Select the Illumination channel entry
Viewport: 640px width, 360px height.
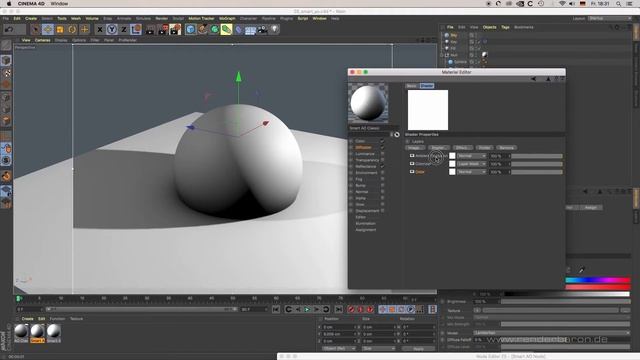365,223
